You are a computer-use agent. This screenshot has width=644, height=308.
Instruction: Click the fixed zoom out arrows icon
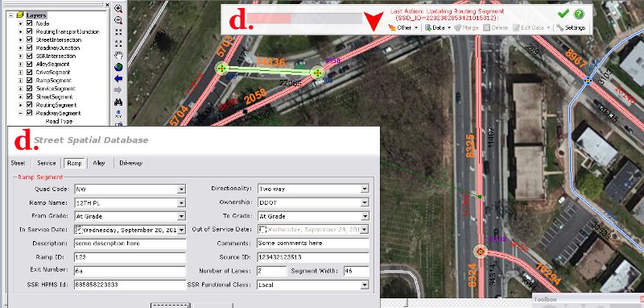pos(118,44)
